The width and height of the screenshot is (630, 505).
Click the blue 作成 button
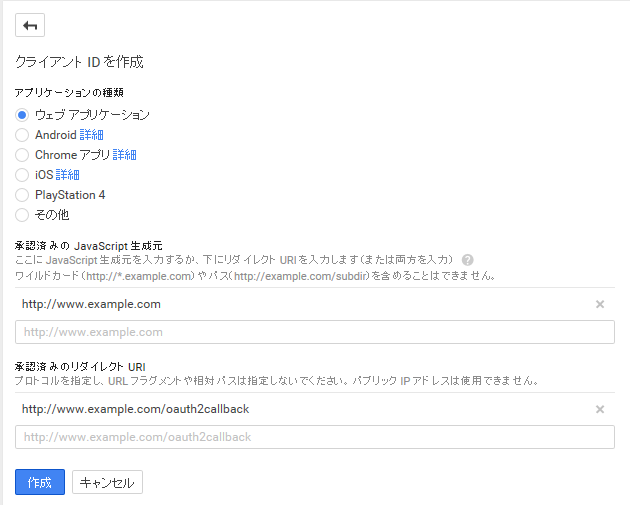coord(40,482)
